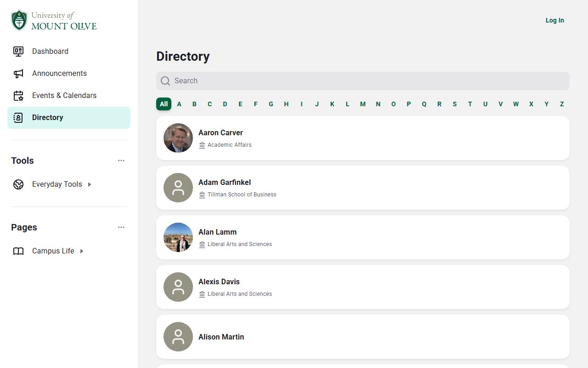Screen dimensions: 588x368
Task: Filter directory by letter U
Action: pyautogui.click(x=486, y=104)
